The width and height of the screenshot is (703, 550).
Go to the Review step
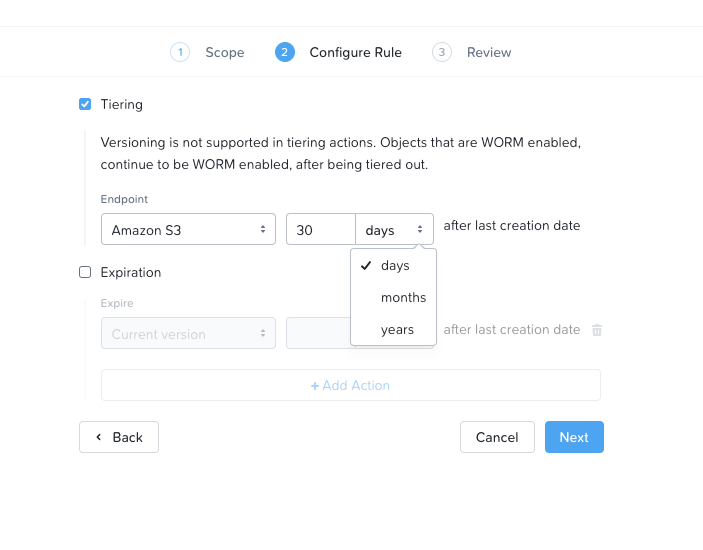pos(489,52)
